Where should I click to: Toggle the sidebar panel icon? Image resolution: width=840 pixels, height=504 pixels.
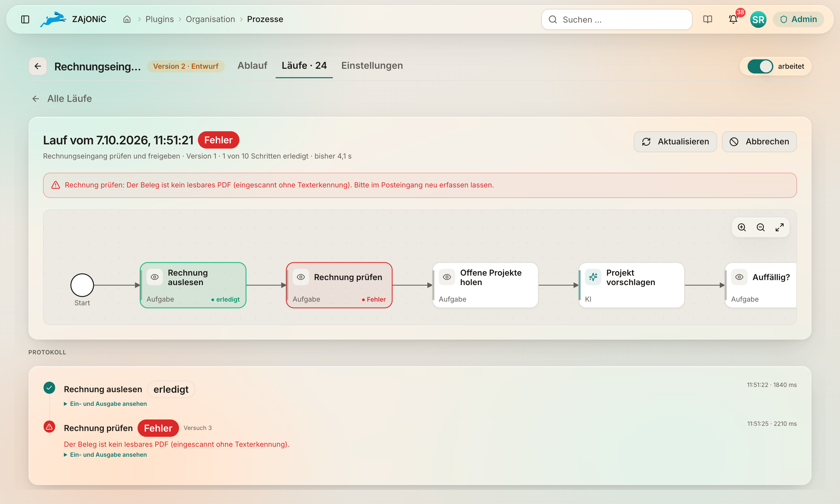tap(25, 19)
